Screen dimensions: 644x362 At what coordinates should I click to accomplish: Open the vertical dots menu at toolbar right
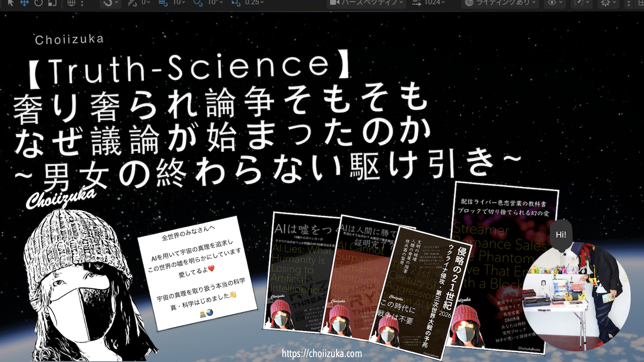(629, 3)
